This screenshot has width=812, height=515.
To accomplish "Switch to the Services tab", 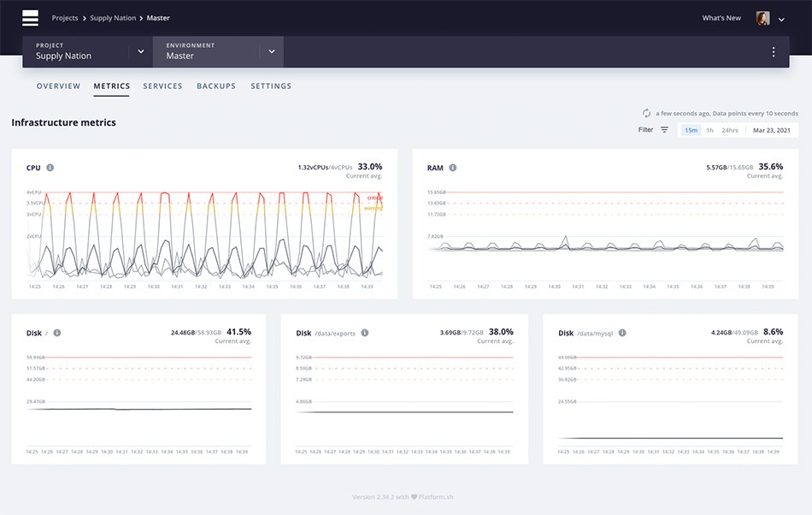I will point(162,86).
